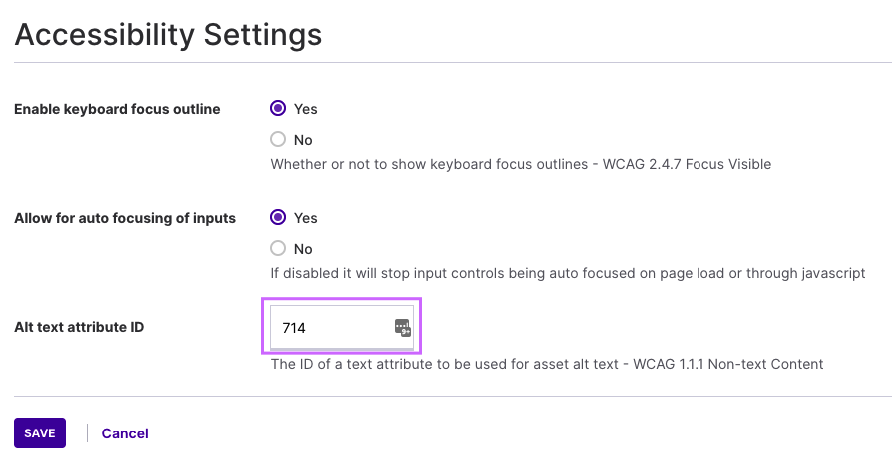Click the password manager icon in Alt text field
The image size is (892, 465).
point(403,328)
